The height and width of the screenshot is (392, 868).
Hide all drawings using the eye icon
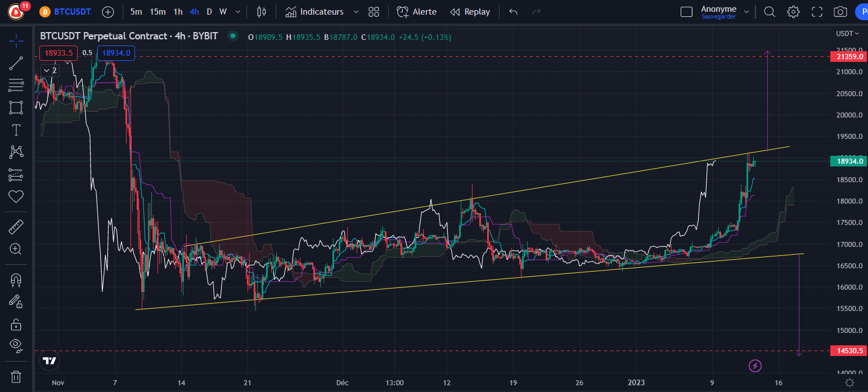pos(16,345)
